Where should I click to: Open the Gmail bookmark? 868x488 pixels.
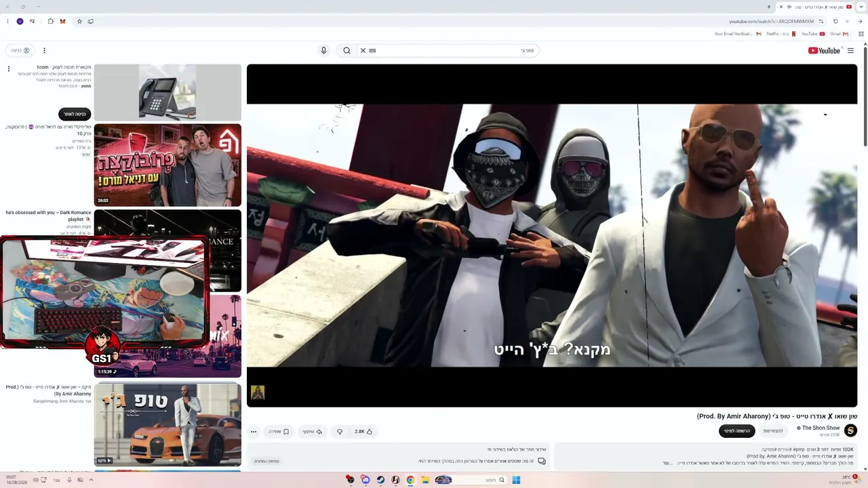[x=839, y=34]
